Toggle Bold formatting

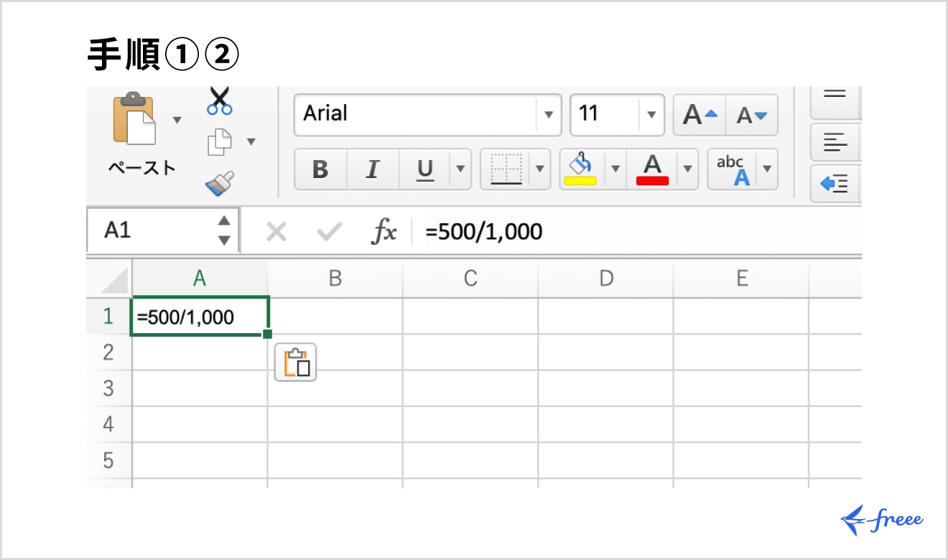coord(320,169)
